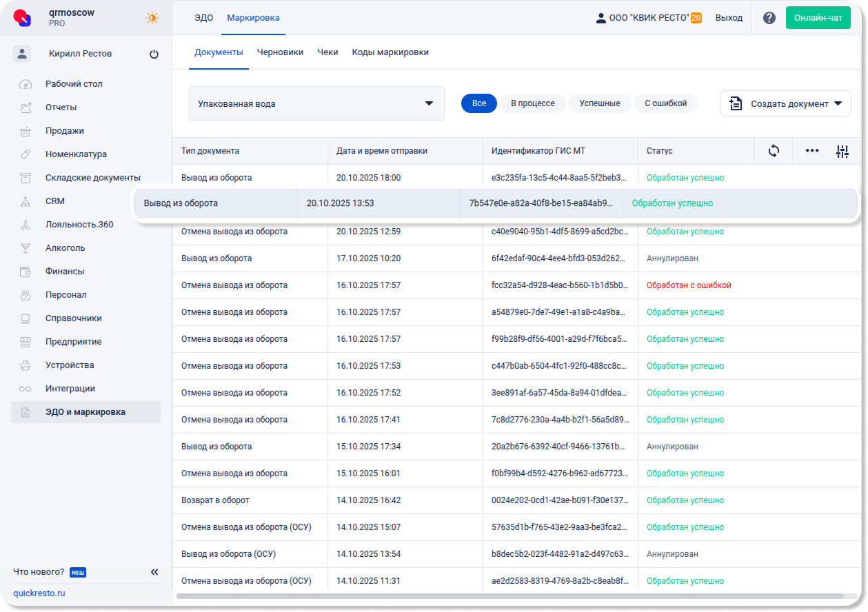Switch to the Черновики tab
This screenshot has height=612, width=868.
[x=280, y=52]
